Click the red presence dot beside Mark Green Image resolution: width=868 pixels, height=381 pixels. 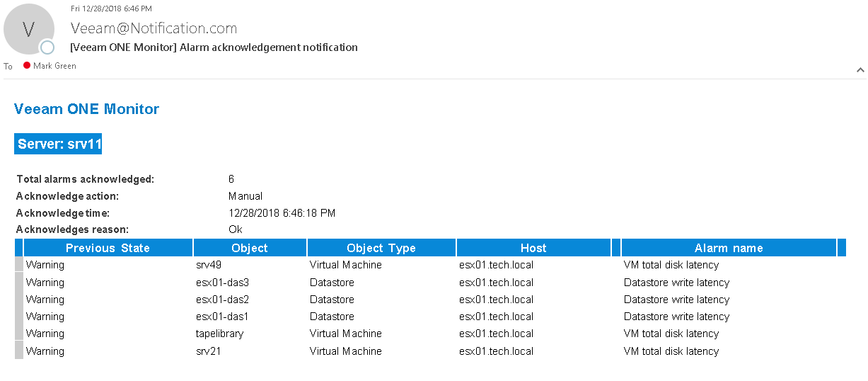[x=27, y=65]
